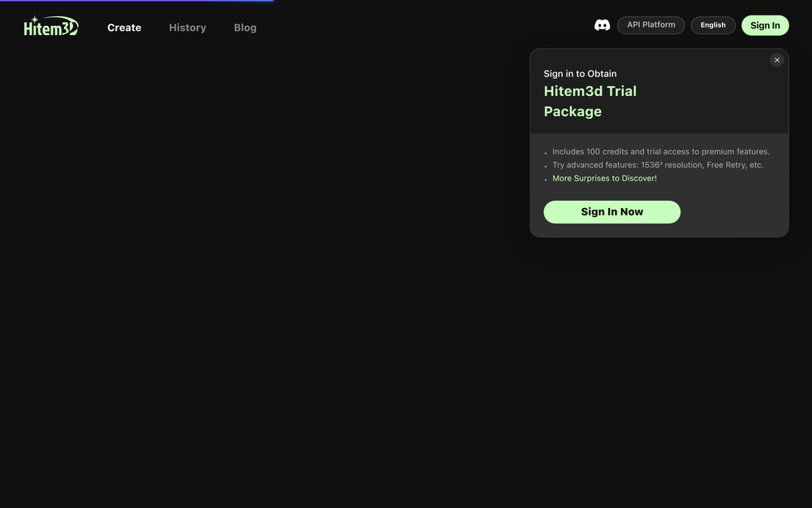
Task: Open the Discord icon link
Action: (x=602, y=25)
